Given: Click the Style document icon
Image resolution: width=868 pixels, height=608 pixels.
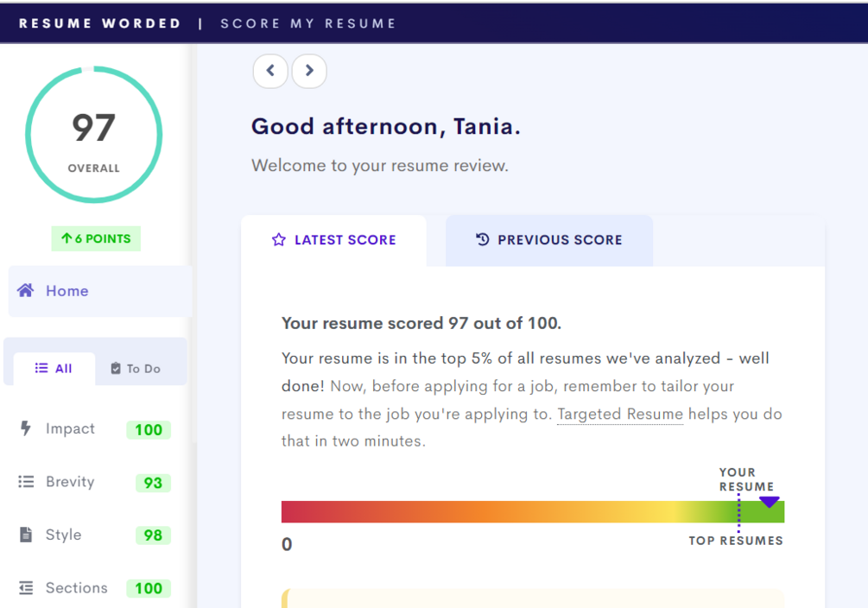Looking at the screenshot, I should point(26,535).
